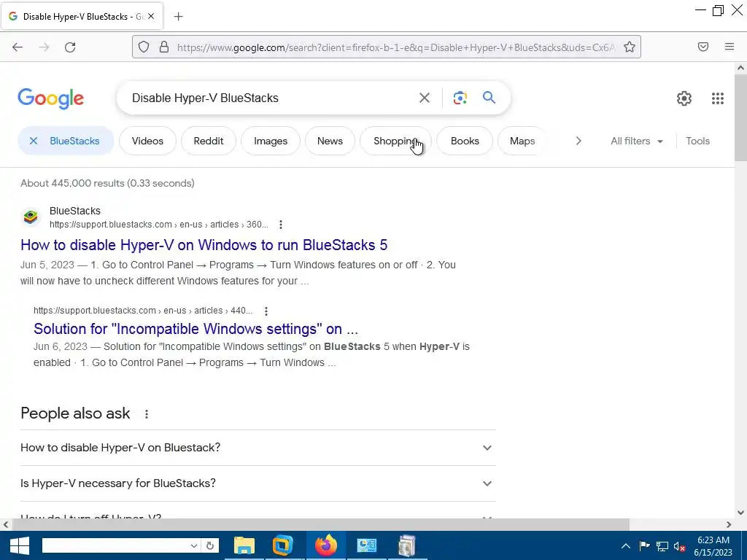Clear the search box with the X icon
Viewport: 747px width, 560px height.
point(424,98)
